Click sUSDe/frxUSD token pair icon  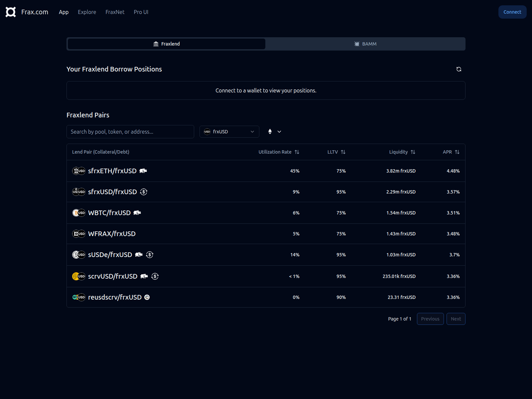tap(79, 255)
